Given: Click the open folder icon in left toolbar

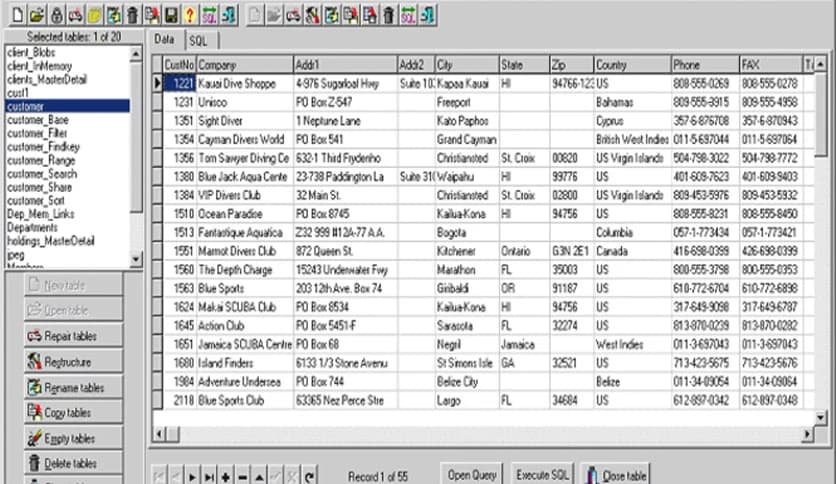Looking at the screenshot, I should (x=37, y=15).
